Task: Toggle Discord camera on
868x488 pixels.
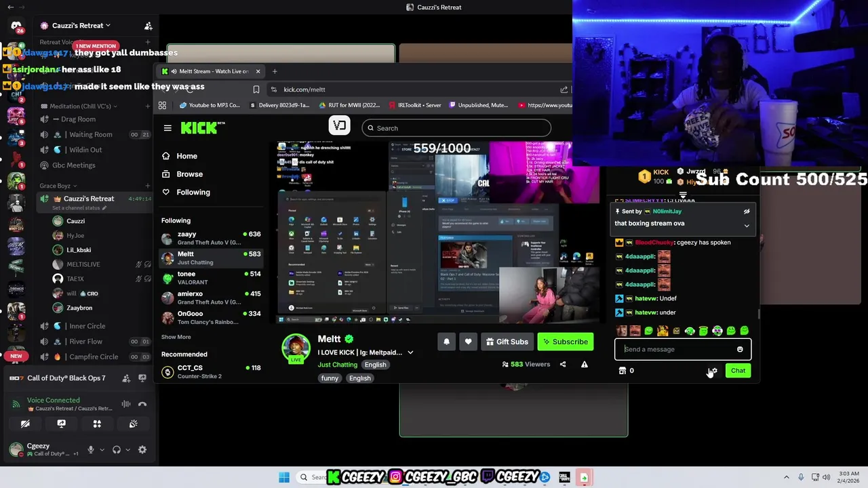Action: tap(25, 424)
